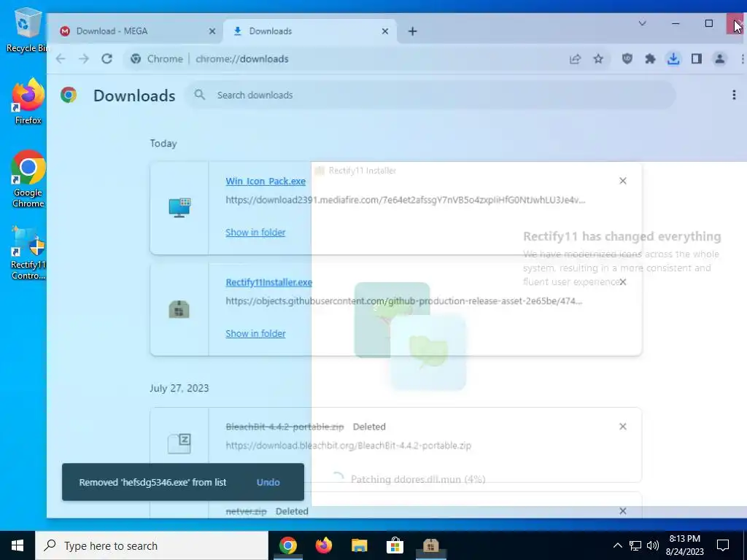Remove Win_Icon_Pack.exe from the list
Image resolution: width=747 pixels, height=560 pixels.
point(623,181)
